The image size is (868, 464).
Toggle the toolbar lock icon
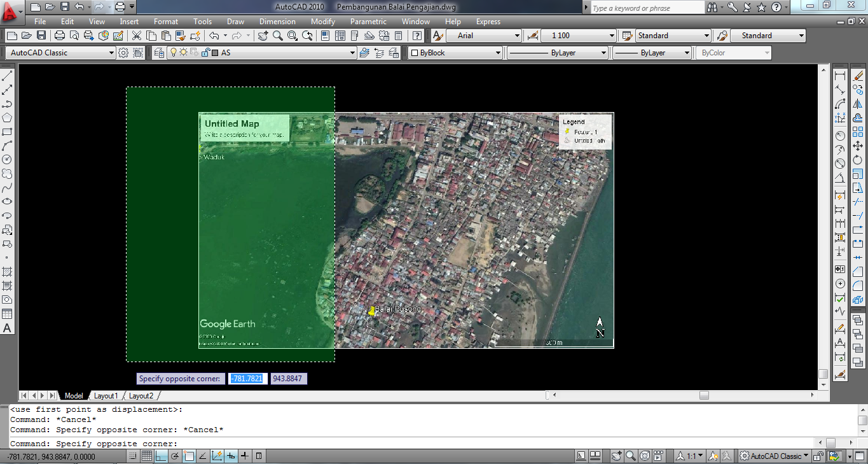pos(820,456)
